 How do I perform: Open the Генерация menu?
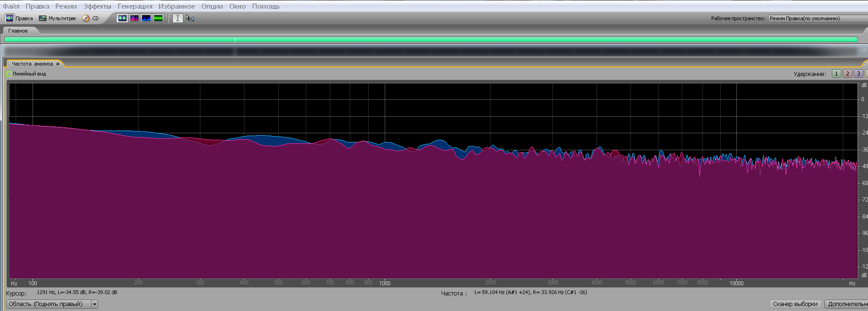coord(135,6)
